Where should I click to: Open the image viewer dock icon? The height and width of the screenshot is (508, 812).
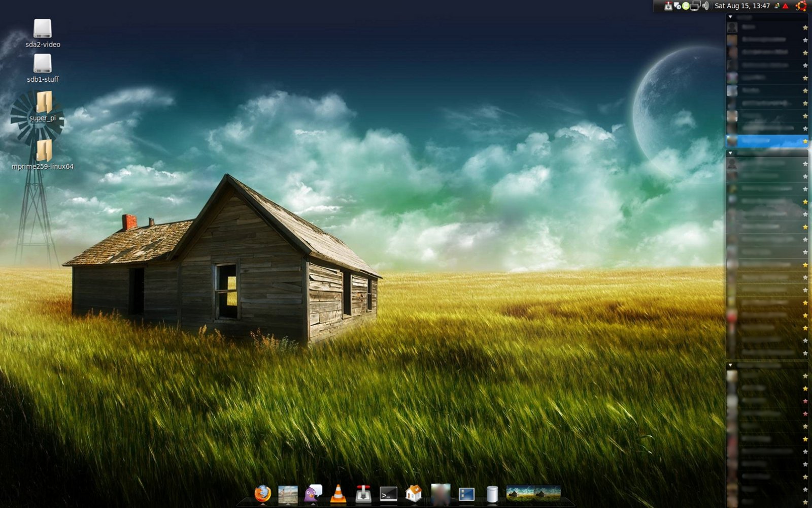pyautogui.click(x=288, y=493)
